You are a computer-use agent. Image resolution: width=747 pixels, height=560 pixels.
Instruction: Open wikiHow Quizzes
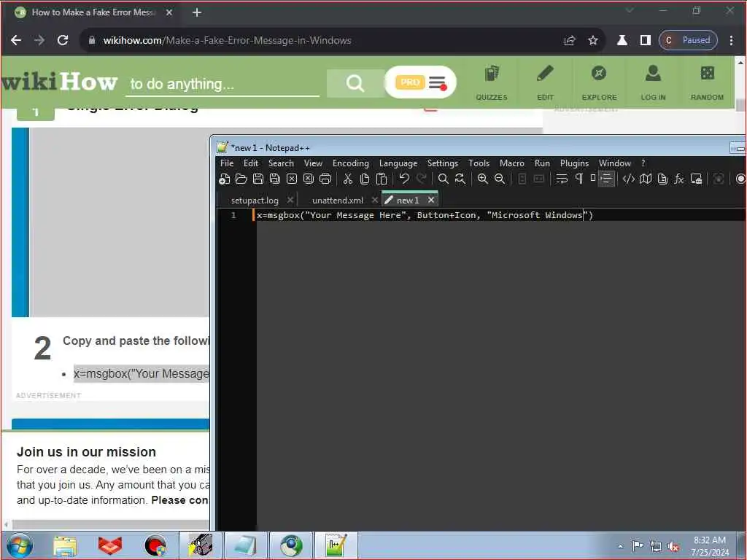point(492,83)
